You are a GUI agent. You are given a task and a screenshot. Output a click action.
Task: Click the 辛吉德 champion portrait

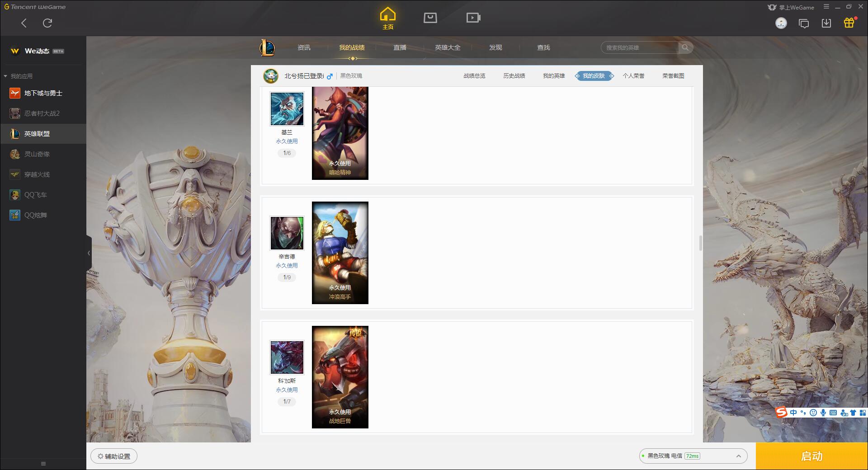click(x=287, y=233)
